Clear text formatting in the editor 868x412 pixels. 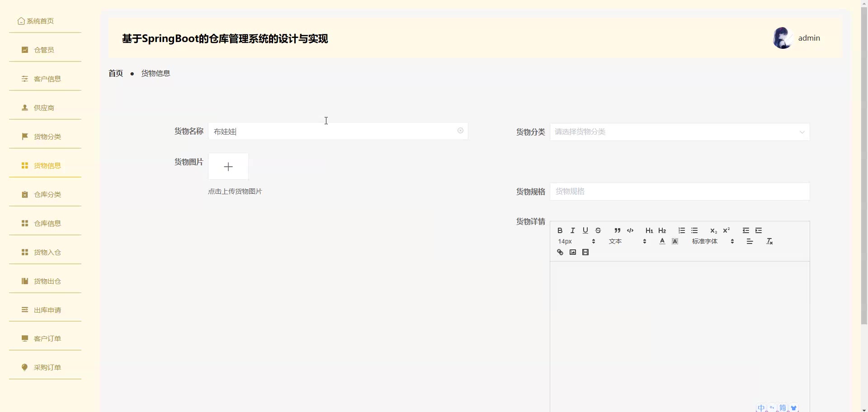coord(769,241)
